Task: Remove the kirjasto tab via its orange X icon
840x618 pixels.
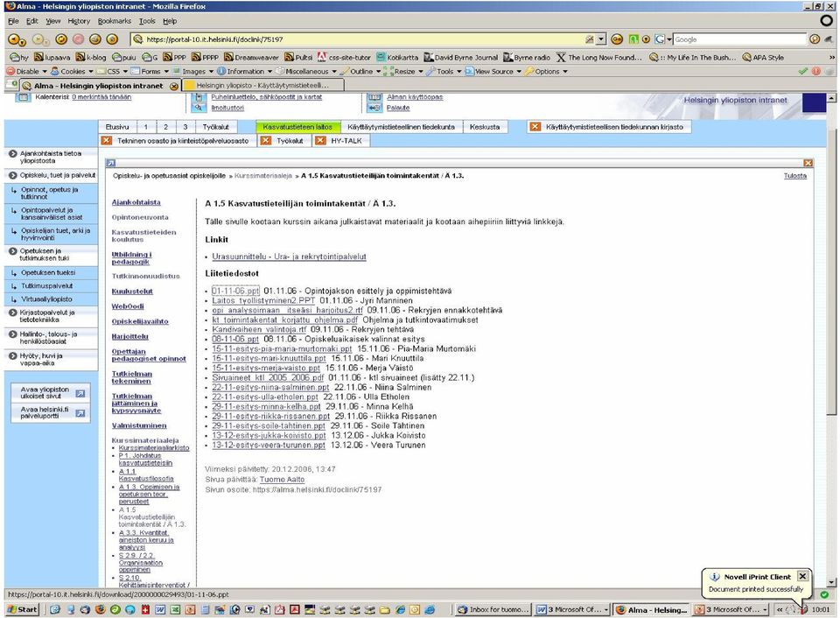Action: click(535, 127)
